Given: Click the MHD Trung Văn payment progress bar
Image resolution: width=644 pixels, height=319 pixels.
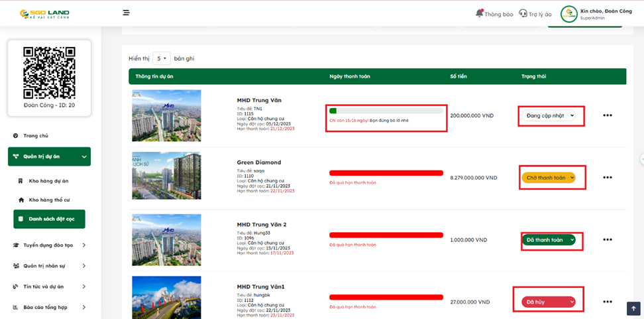Looking at the screenshot, I should point(386,111).
